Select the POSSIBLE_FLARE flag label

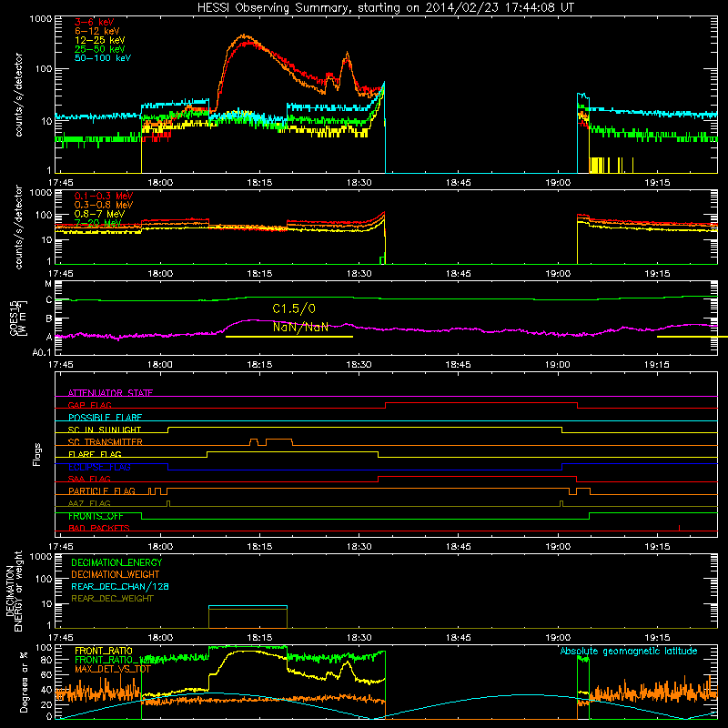pyautogui.click(x=105, y=418)
